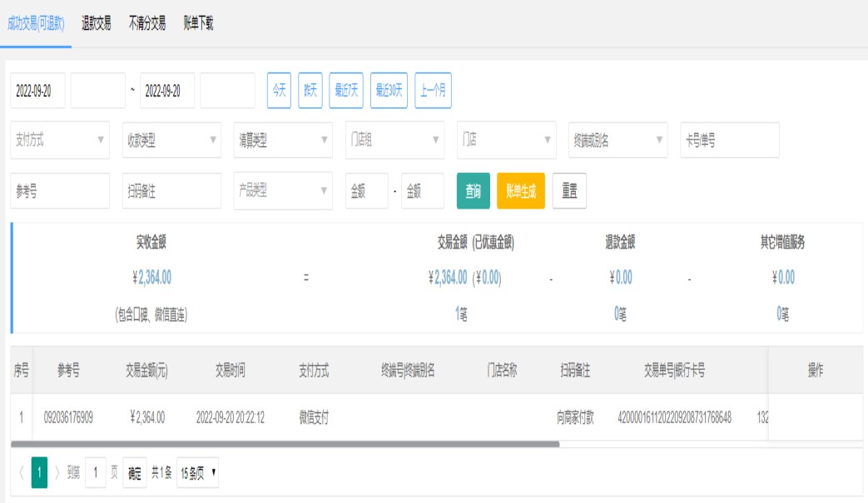The height and width of the screenshot is (503, 868).
Task: Click the 重置 reset button
Action: pyautogui.click(x=569, y=191)
